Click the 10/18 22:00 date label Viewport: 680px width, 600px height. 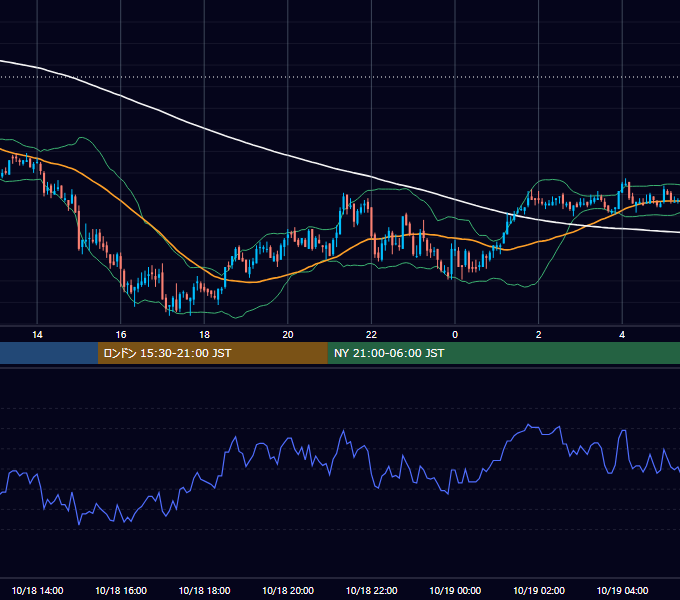[x=372, y=590]
